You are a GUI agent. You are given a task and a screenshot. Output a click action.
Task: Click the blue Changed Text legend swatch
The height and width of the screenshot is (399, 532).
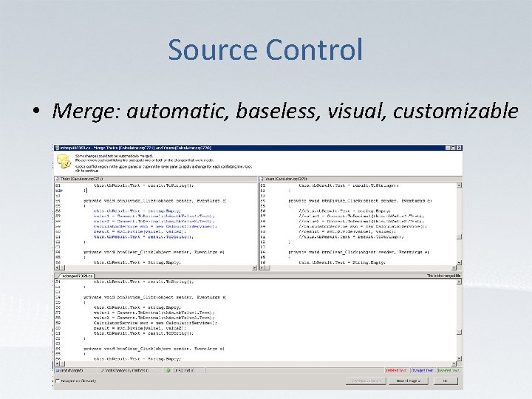[422, 370]
